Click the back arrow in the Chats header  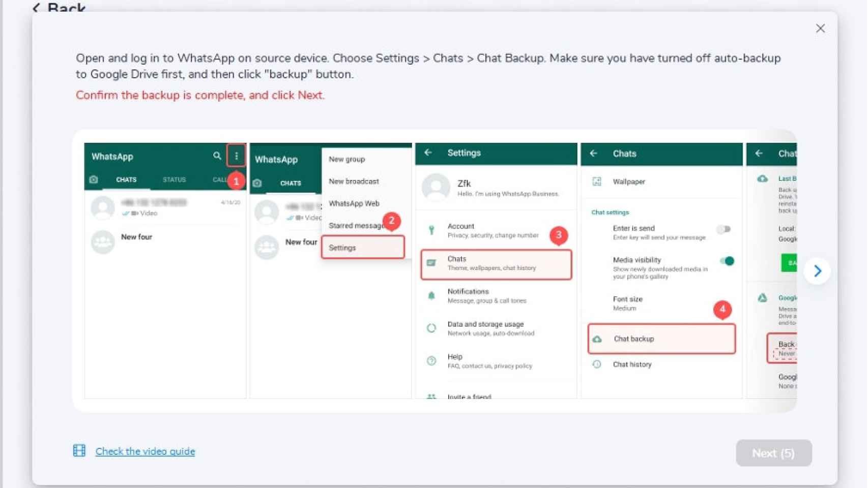(594, 153)
